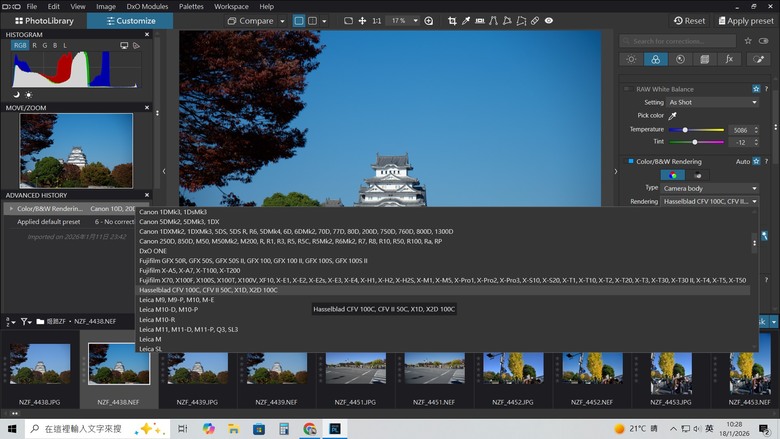
Task: Open the DxO Modules menu
Action: coord(147,6)
